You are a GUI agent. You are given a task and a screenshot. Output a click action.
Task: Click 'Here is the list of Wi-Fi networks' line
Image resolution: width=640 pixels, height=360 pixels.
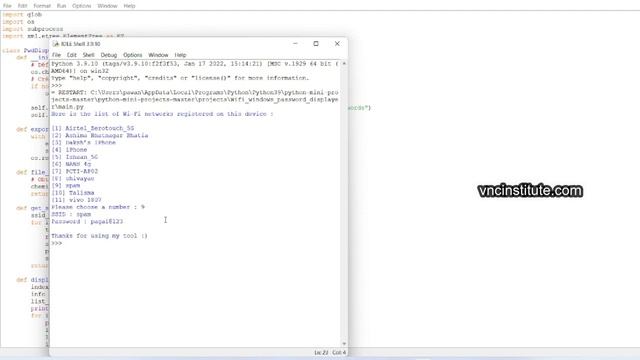(162, 114)
